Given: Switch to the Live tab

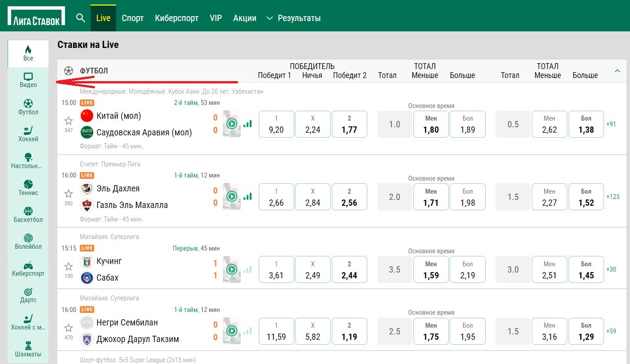Looking at the screenshot, I should point(103,18).
